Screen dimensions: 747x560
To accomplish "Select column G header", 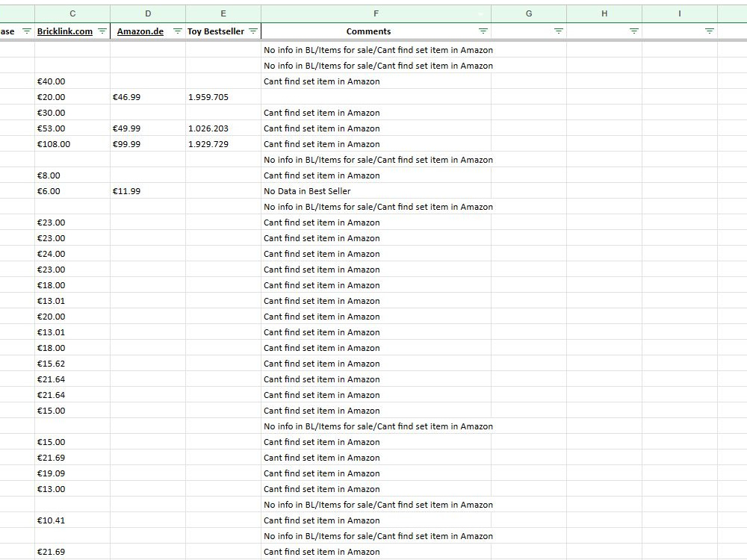I will (x=529, y=13).
